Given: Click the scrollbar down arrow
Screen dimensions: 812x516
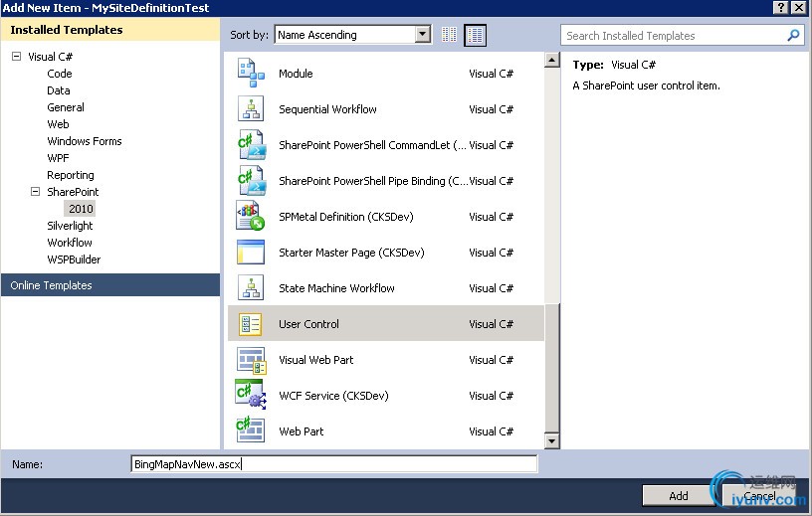Looking at the screenshot, I should pos(552,441).
